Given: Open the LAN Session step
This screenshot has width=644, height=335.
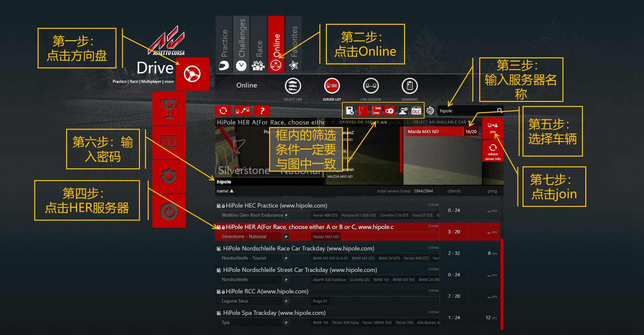Looking at the screenshot, I should pos(371,86).
